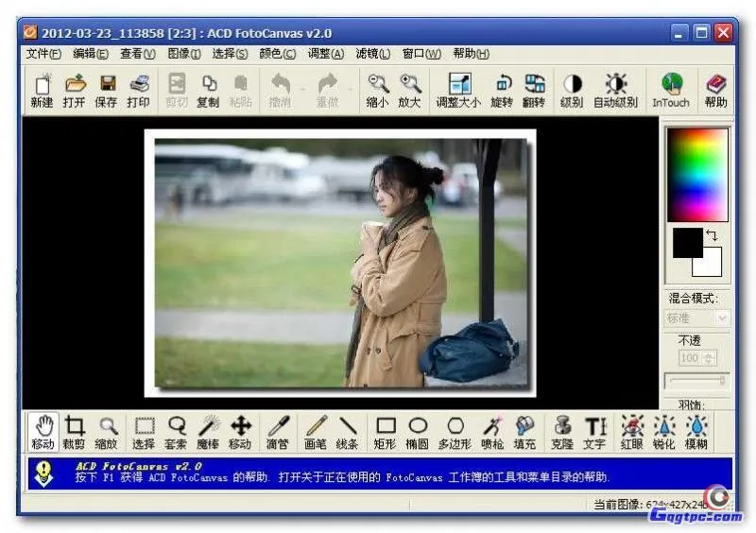Zoom in using the 放大 magnifier icon
The image size is (756, 533).
pyautogui.click(x=410, y=90)
